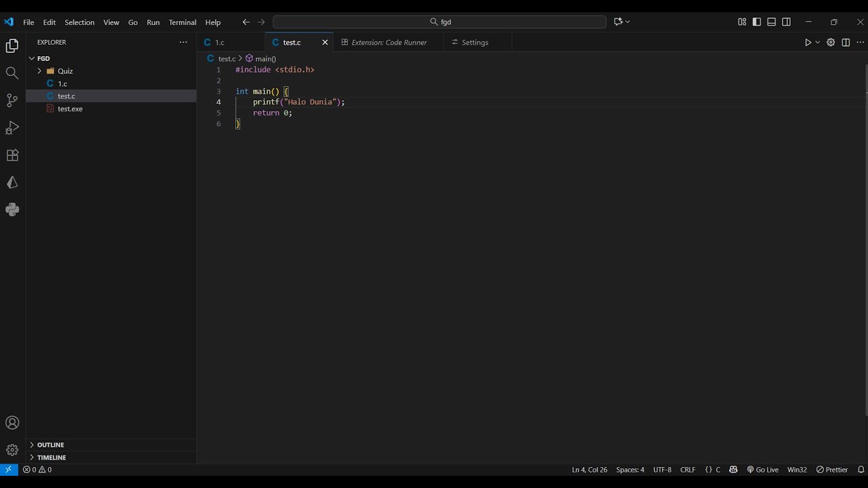Click line 4 printf code in editor
Screen dimensions: 868x488
point(298,102)
